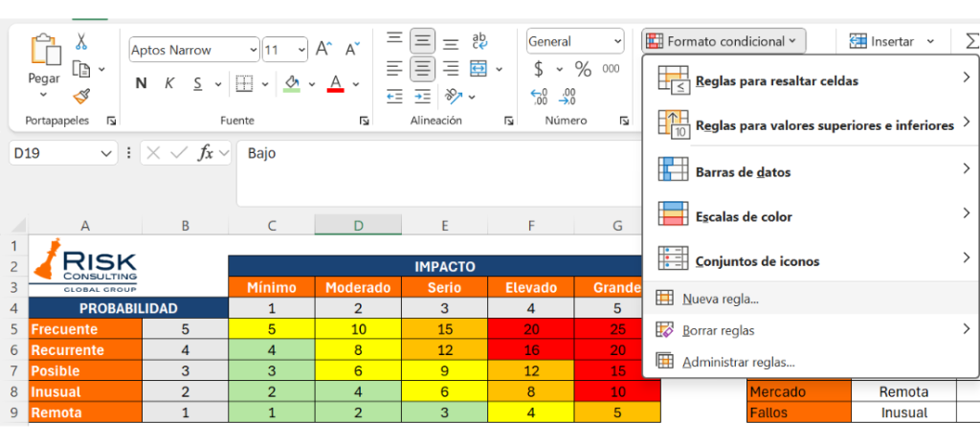Apply fill color paint bucket icon
This screenshot has height=445, width=980.
[292, 84]
